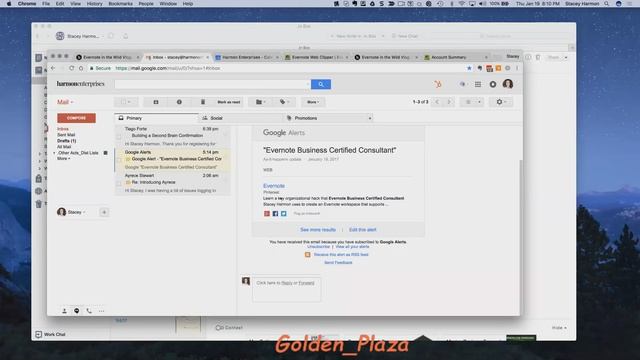Click the Mark as read button
Viewport: 640px width, 360px height.
(229, 102)
